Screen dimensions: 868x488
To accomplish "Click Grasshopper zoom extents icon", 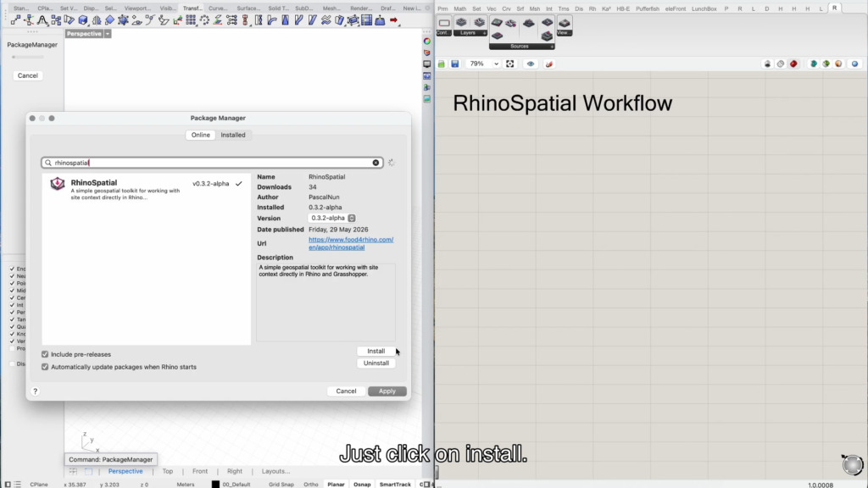I will pyautogui.click(x=509, y=64).
